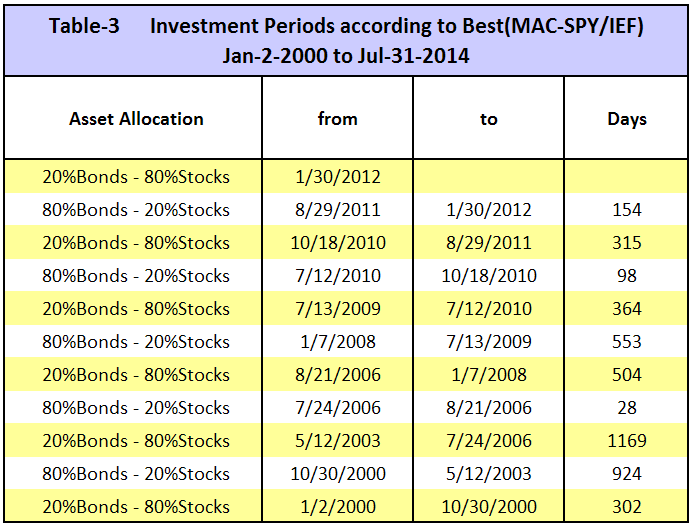The height and width of the screenshot is (527, 693).
Task: Click the from date 1/30/2012 cell
Action: 338,177
